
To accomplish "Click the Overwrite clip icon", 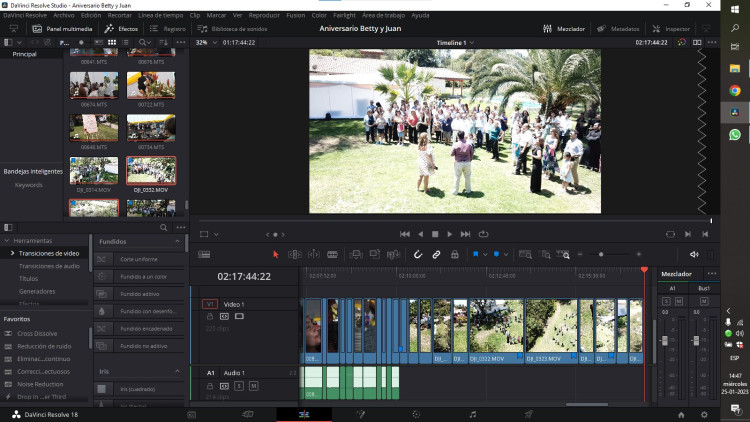I will pyautogui.click(x=375, y=255).
